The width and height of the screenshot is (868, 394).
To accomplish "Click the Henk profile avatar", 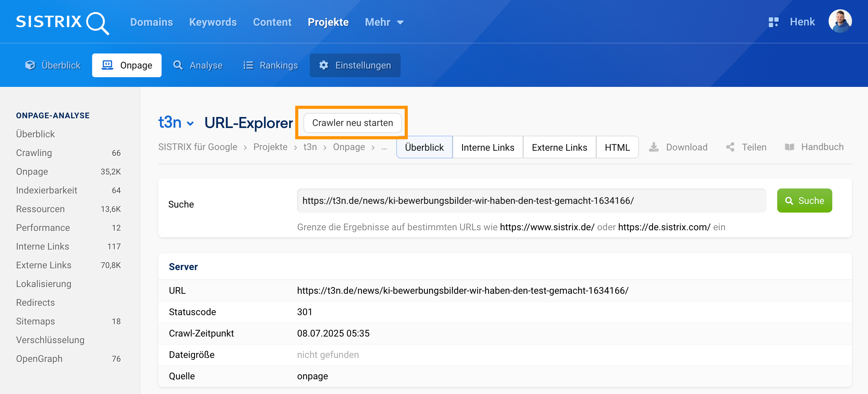I will tap(840, 22).
